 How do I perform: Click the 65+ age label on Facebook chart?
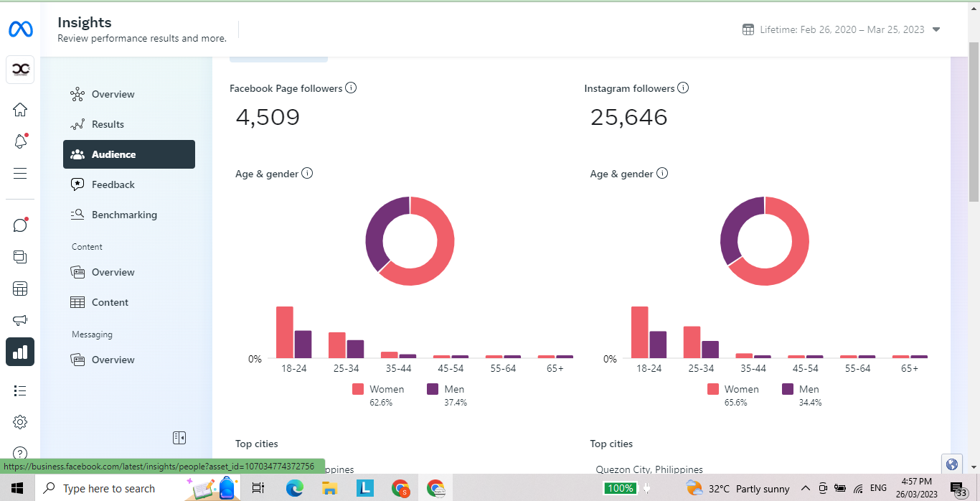(555, 368)
